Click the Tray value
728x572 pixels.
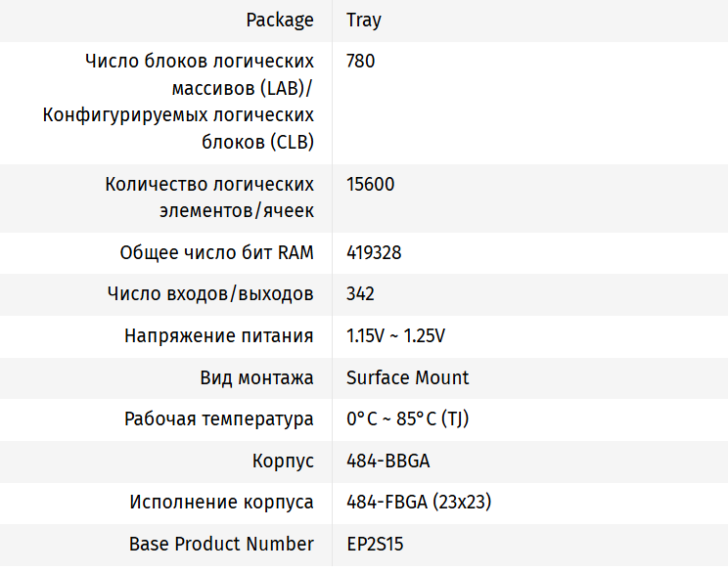[364, 20]
